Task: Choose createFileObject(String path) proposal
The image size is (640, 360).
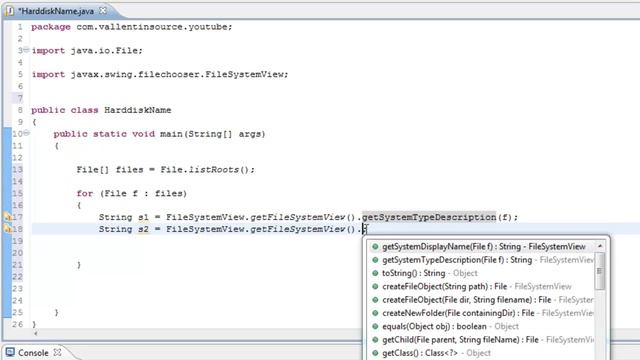Action: click(481, 287)
